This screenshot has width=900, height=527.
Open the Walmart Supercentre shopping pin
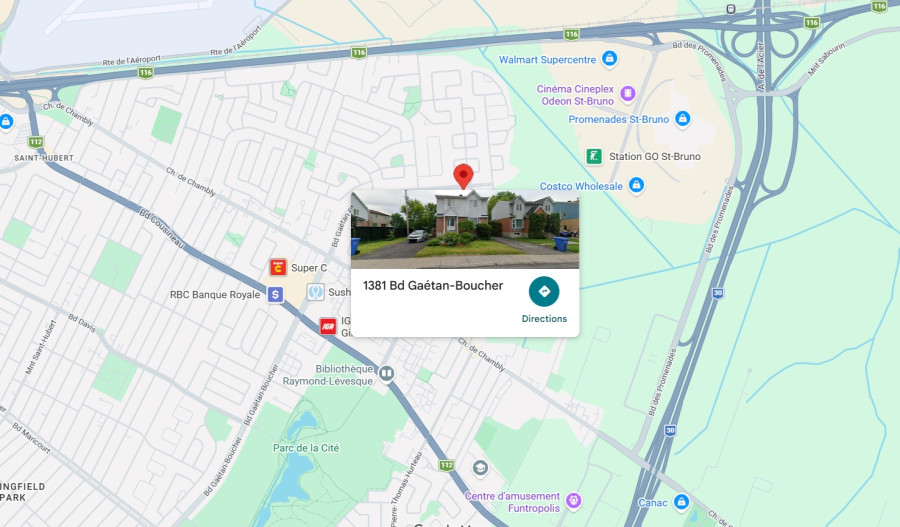pos(610,59)
